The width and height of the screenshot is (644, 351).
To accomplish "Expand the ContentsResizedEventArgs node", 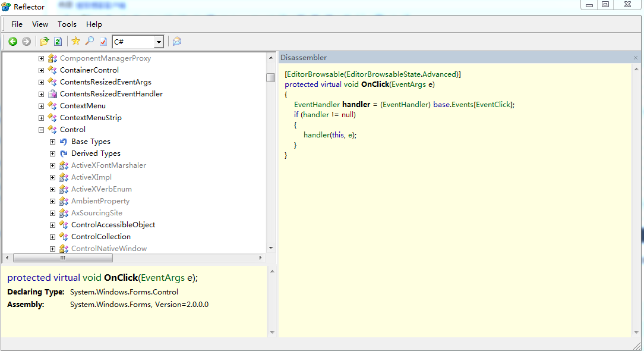I will coord(41,82).
